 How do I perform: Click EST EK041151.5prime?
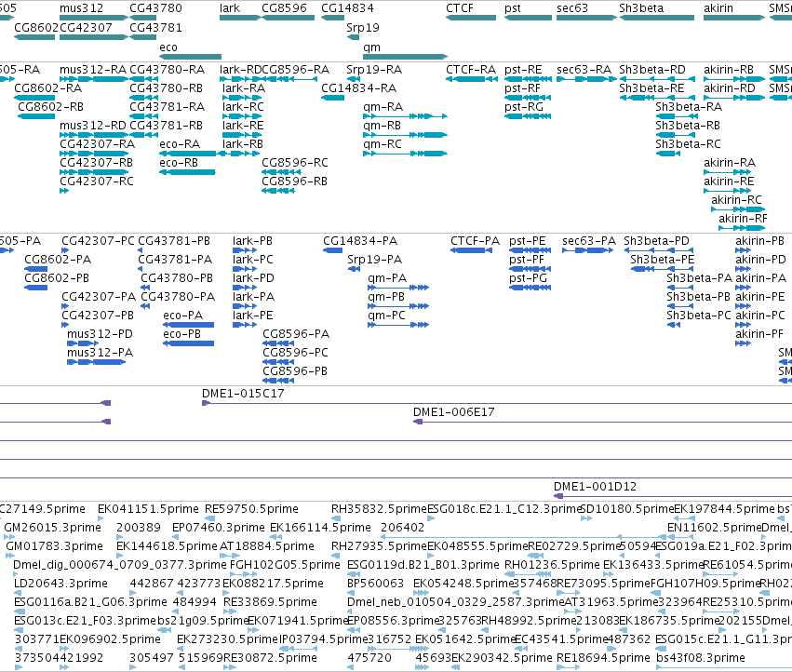[x=149, y=509]
